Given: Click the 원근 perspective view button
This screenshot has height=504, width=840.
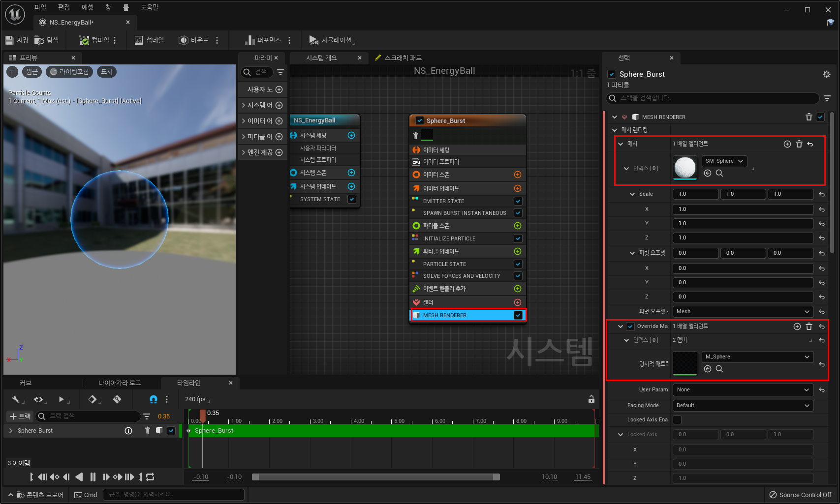Looking at the screenshot, I should tap(32, 72).
